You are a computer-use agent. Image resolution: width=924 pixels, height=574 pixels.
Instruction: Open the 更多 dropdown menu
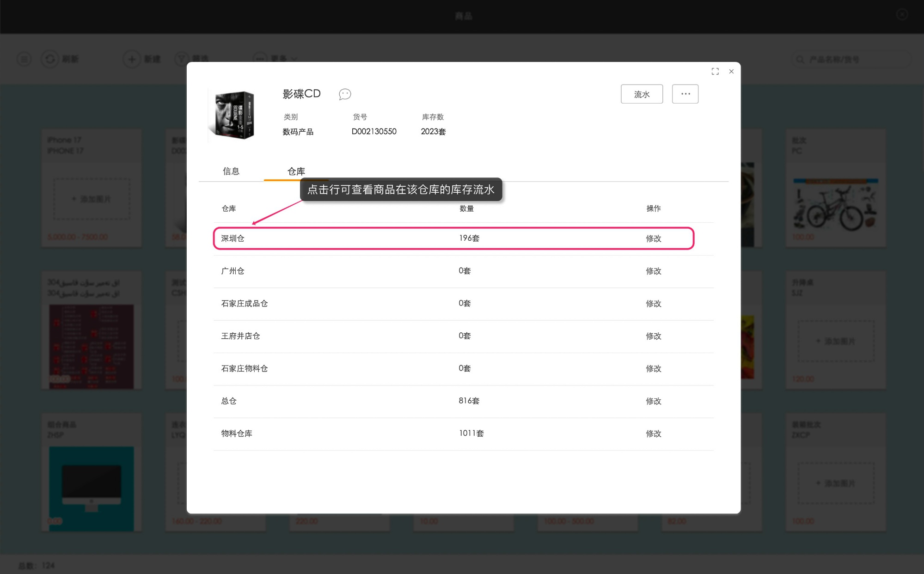pyautogui.click(x=281, y=59)
